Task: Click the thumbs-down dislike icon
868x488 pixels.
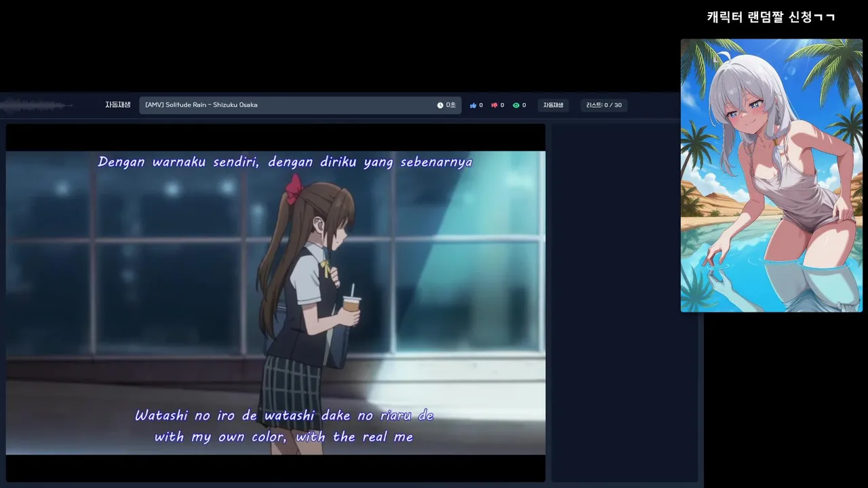Action: coord(494,105)
